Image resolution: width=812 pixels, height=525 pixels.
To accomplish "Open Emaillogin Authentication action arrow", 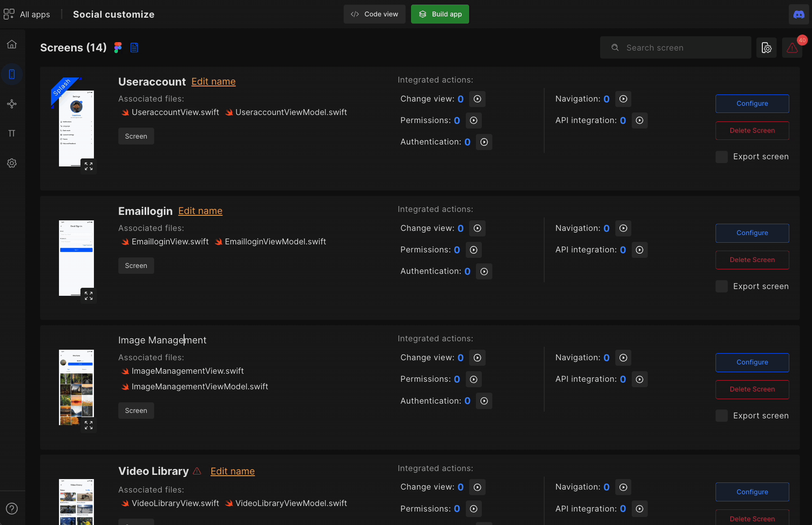I will point(484,271).
